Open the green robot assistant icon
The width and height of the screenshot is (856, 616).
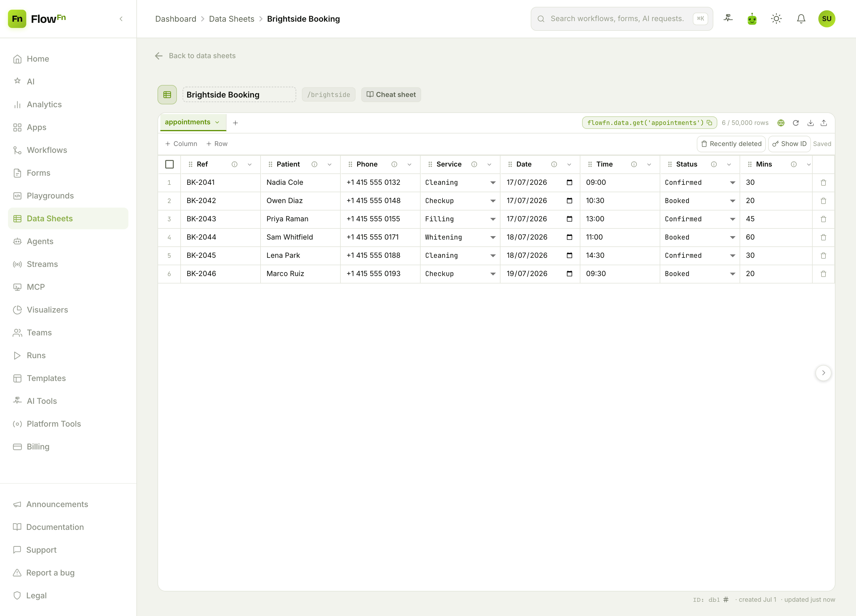click(752, 19)
